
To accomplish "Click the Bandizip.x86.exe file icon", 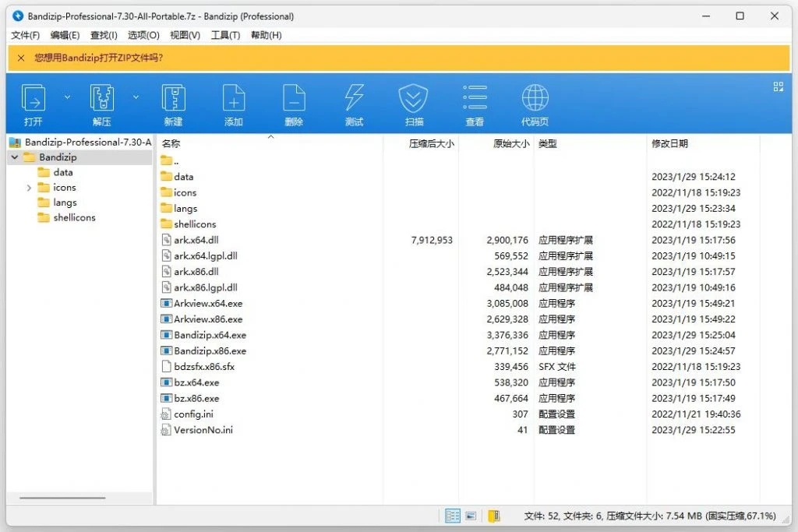I will 166,351.
